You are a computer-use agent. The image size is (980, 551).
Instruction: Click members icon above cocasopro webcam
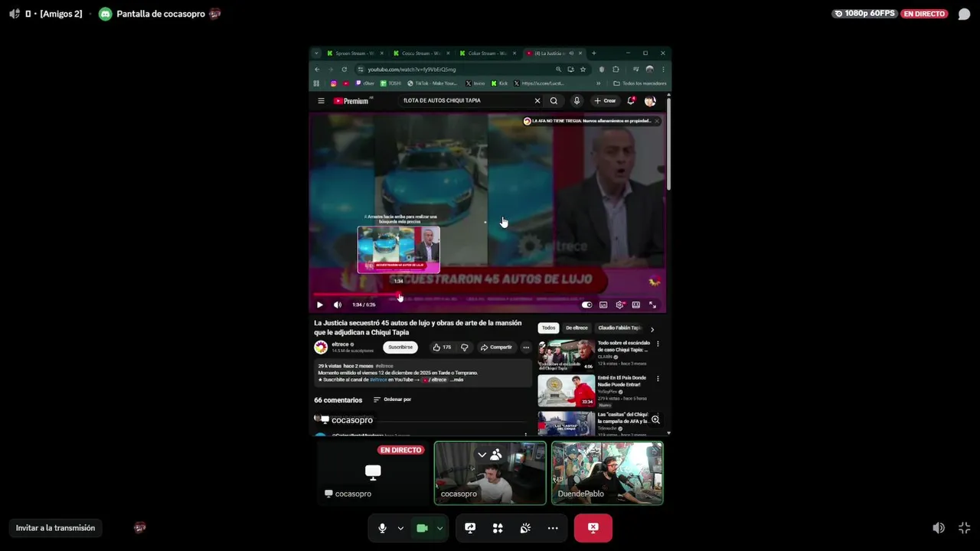[x=496, y=455]
